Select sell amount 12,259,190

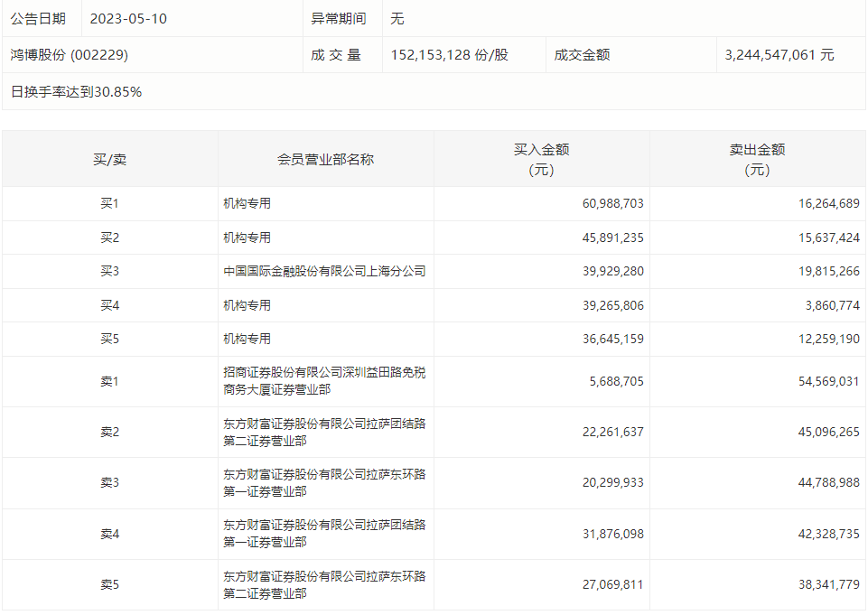[828, 339]
